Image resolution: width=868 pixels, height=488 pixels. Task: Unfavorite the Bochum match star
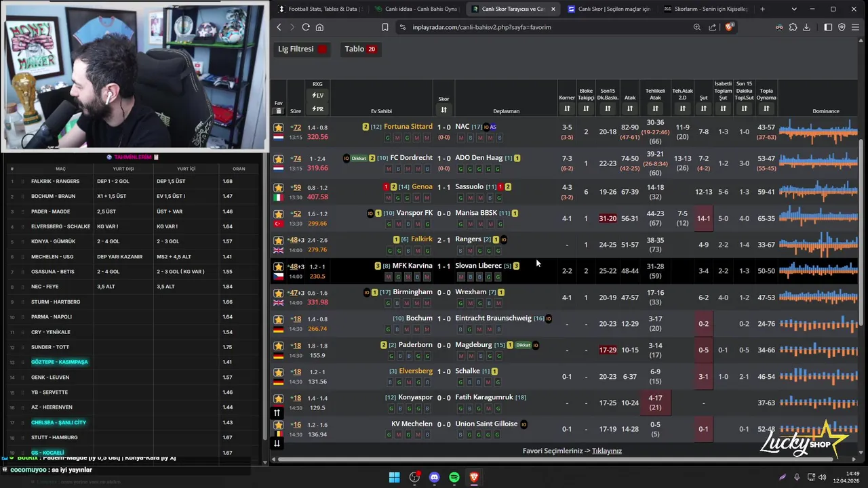(x=278, y=319)
